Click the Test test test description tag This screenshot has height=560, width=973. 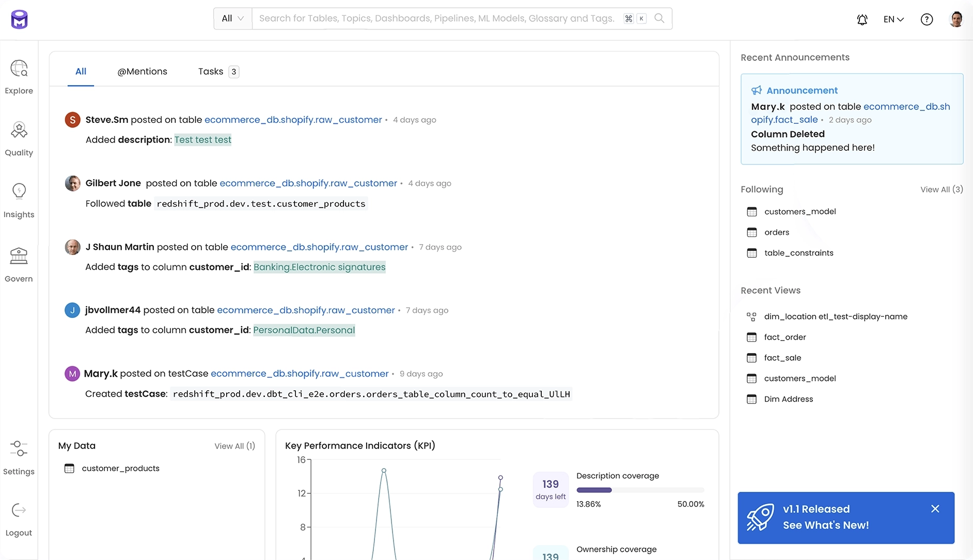(203, 140)
